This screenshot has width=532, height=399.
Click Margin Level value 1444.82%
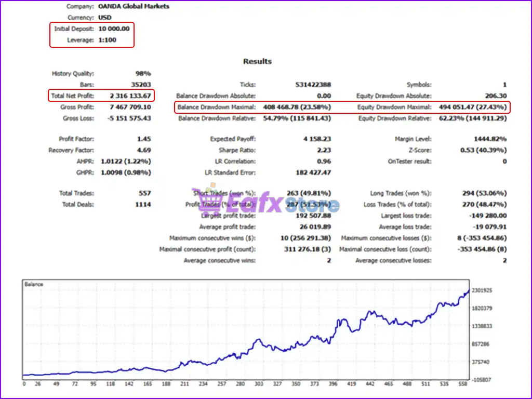490,139
